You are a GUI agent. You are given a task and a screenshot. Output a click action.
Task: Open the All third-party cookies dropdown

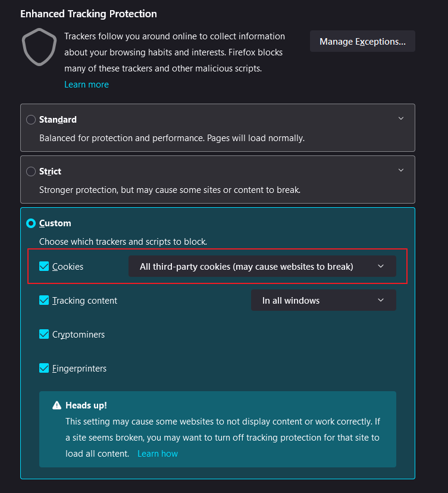(x=262, y=266)
